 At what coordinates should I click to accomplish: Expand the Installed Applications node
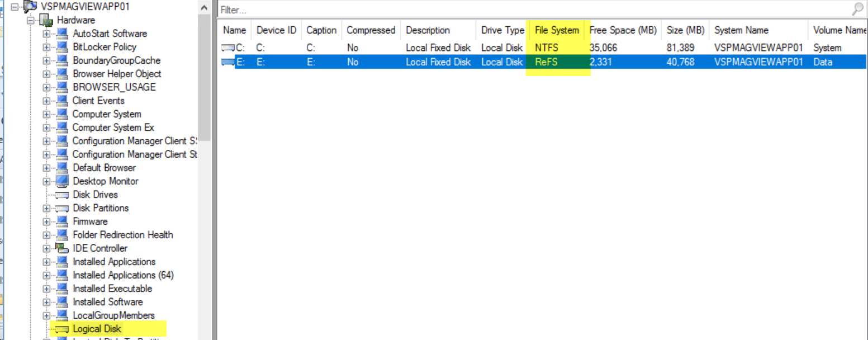click(x=48, y=262)
